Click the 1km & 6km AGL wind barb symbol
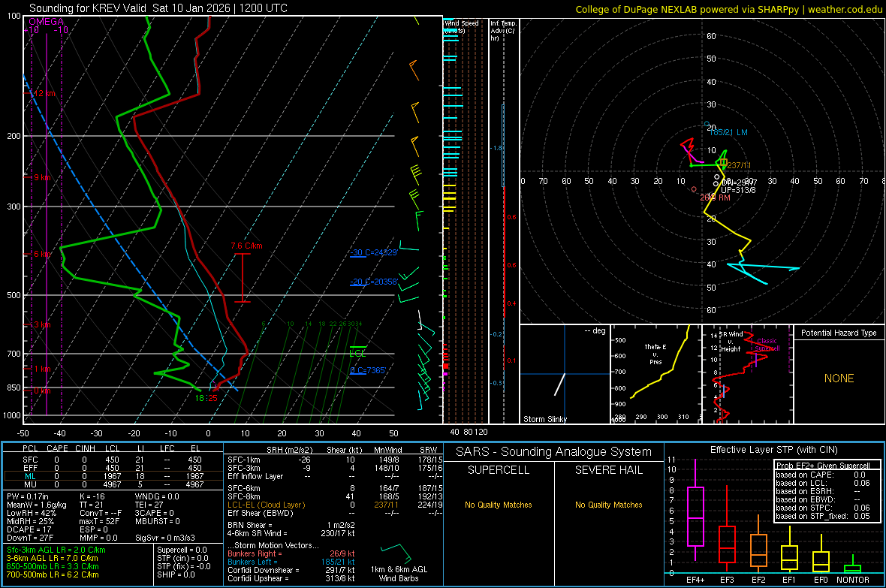 [x=396, y=553]
